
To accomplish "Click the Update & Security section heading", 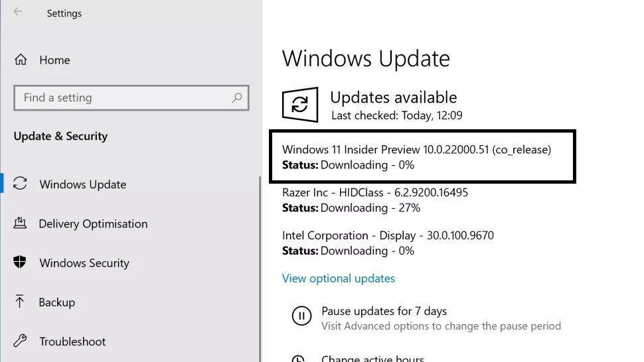I will [60, 136].
